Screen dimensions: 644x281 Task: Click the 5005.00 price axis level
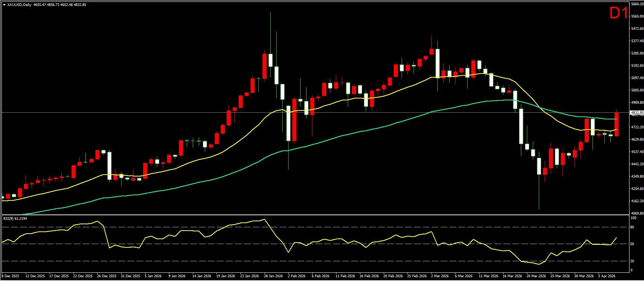click(637, 90)
